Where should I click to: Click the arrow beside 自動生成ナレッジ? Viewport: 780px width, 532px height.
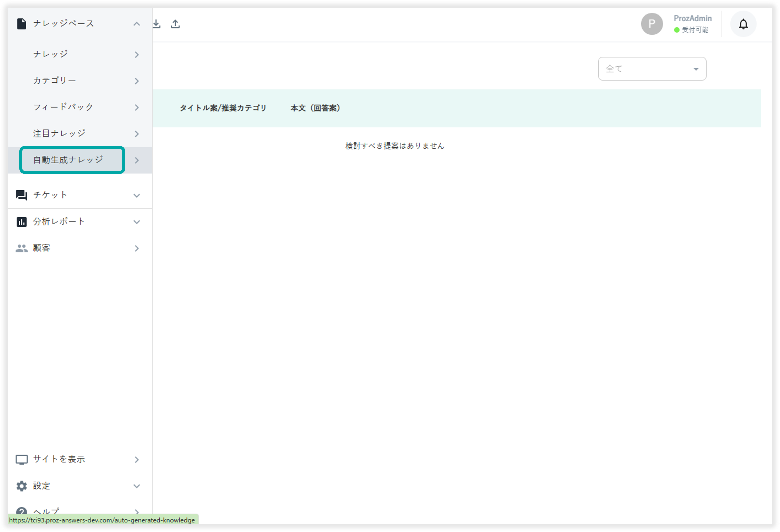(x=137, y=160)
